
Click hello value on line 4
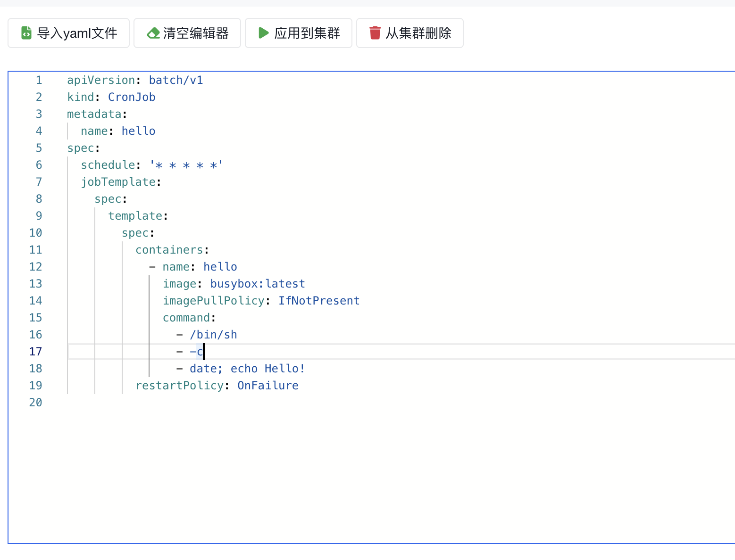pos(139,131)
